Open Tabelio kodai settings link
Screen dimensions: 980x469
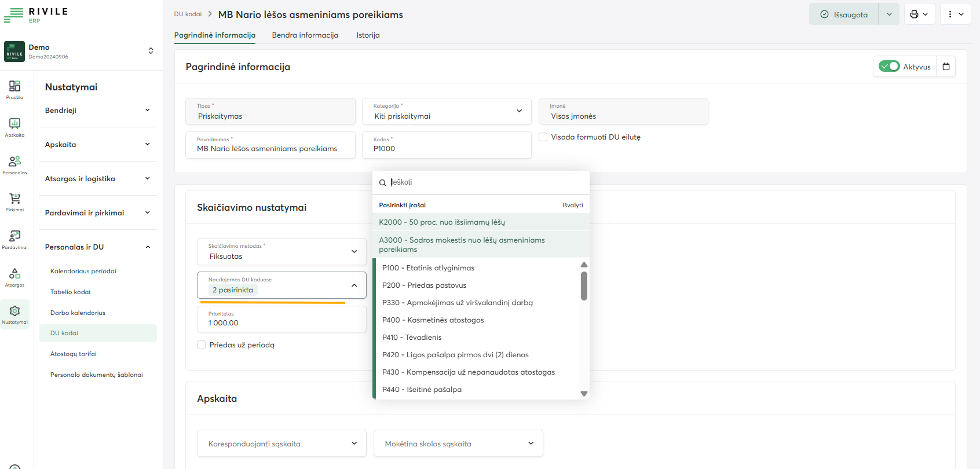click(70, 292)
